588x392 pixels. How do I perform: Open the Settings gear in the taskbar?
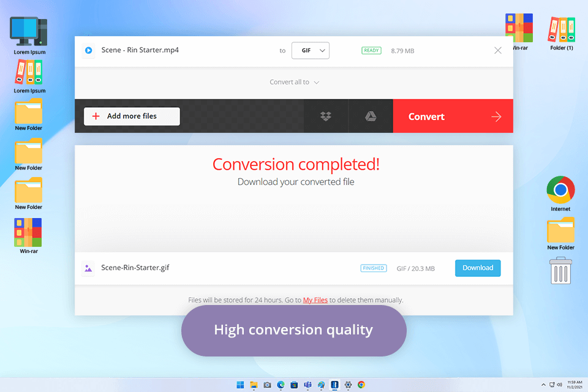348,385
